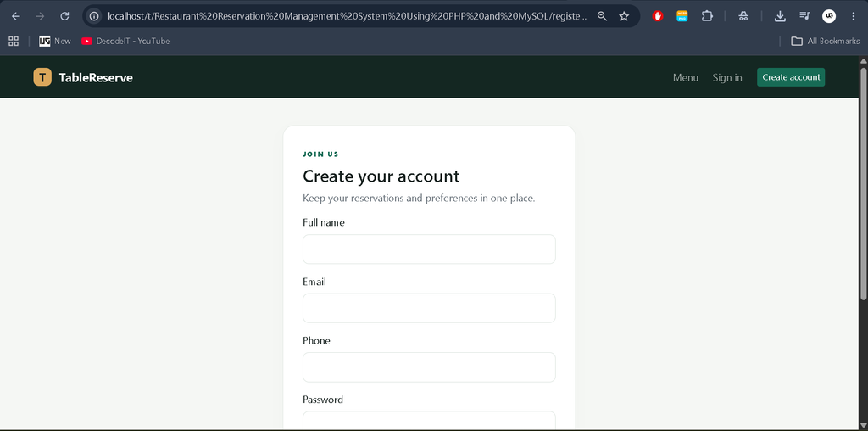This screenshot has width=868, height=431.
Task: Open the zoom magnifier icon in address bar
Action: 603,16
